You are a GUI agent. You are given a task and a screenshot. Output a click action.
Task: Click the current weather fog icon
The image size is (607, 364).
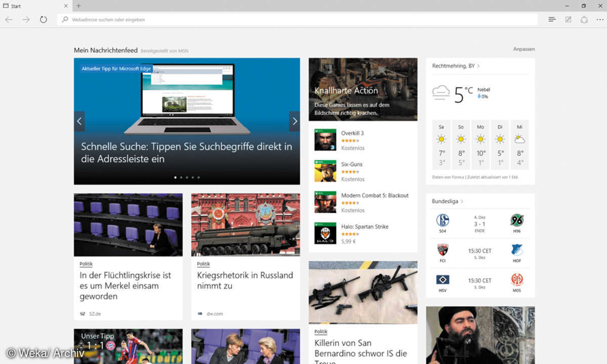[441, 93]
